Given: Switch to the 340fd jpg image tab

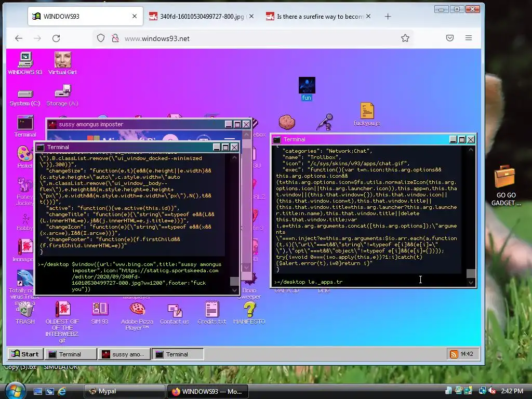Looking at the screenshot, I should 202,16.
